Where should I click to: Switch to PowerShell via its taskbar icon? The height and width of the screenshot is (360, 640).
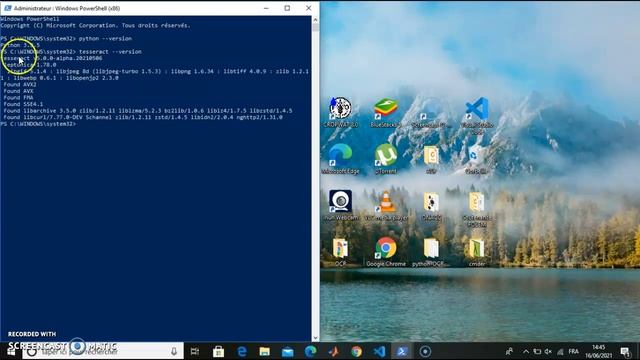coord(402,351)
